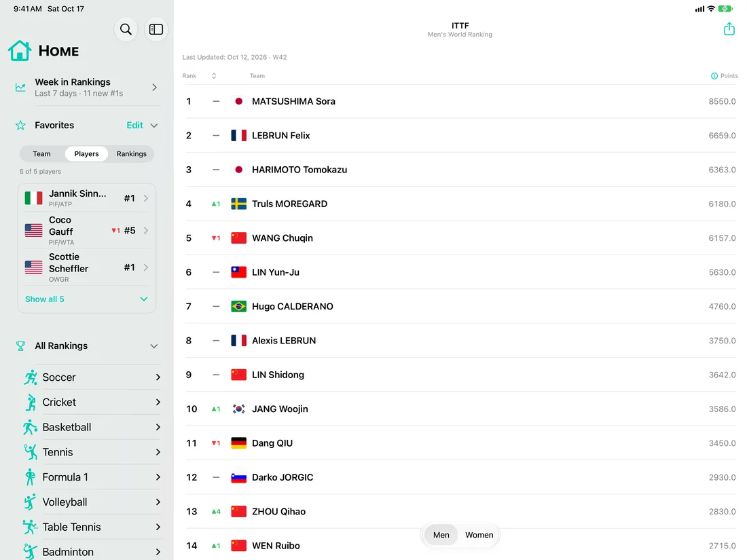Select WANG Chuqin ranking row
This screenshot has width=747, height=560.
click(x=460, y=238)
